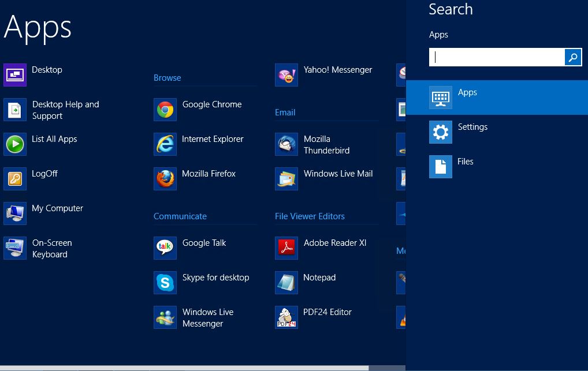Viewport: 588px width, 371px height.
Task: Click the Mozilla Firefox label
Action: pyautogui.click(x=209, y=174)
